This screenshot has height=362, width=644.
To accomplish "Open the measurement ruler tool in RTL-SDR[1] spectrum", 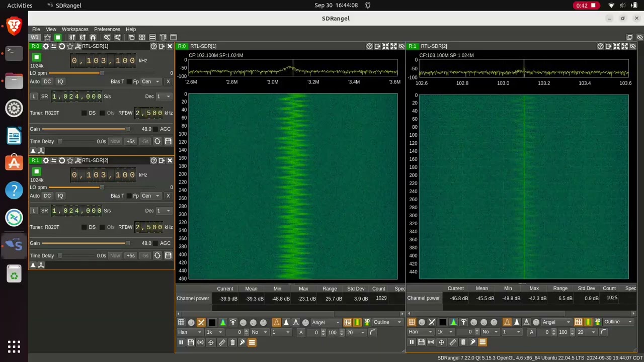I will point(222,342).
